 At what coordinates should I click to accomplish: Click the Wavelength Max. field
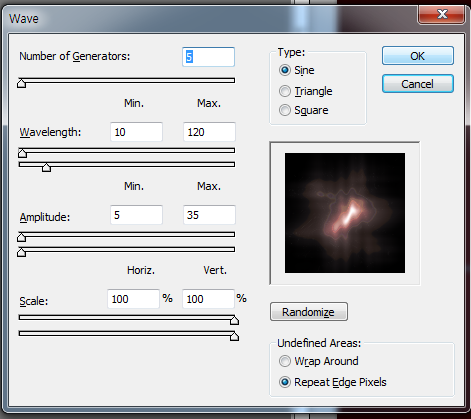pyautogui.click(x=209, y=132)
